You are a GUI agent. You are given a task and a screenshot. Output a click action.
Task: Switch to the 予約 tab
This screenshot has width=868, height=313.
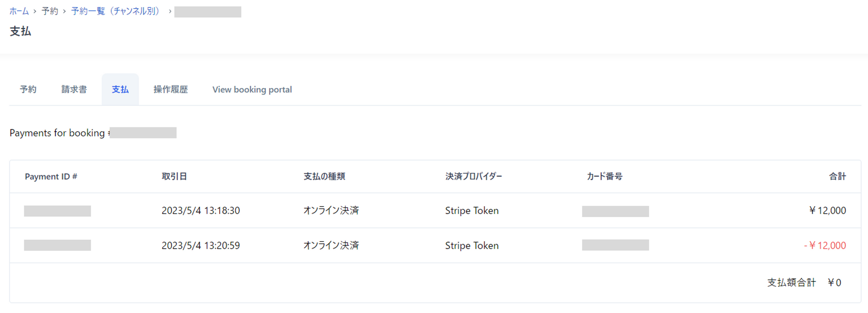[28, 89]
